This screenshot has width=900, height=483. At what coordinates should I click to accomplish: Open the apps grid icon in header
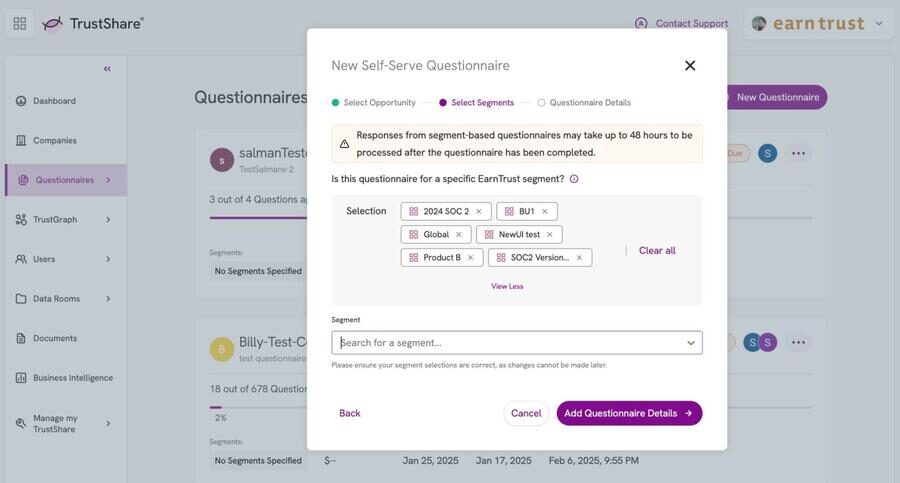pyautogui.click(x=20, y=24)
